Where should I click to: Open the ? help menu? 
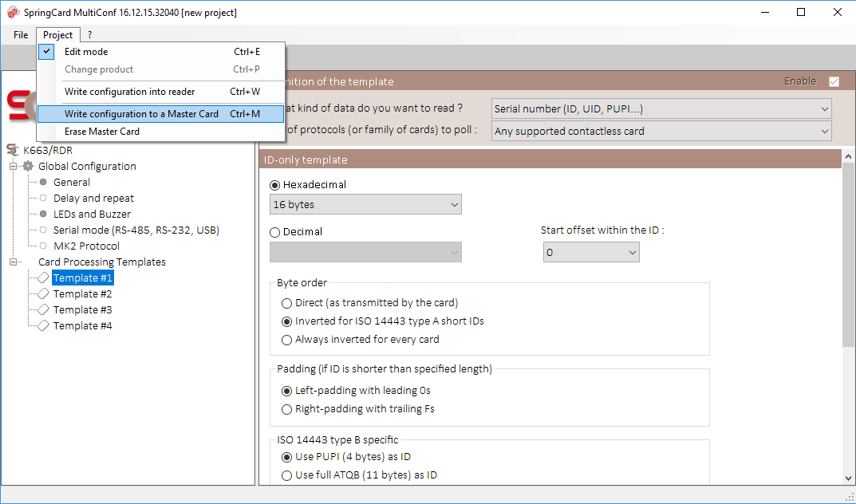pos(89,35)
